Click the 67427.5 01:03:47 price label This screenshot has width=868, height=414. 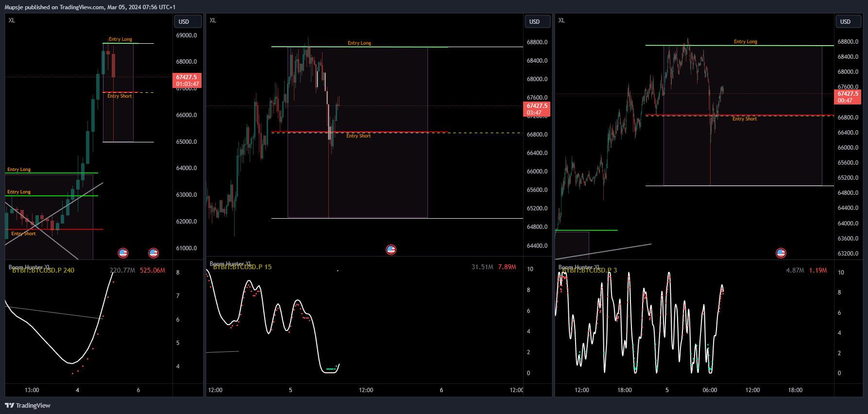point(187,81)
